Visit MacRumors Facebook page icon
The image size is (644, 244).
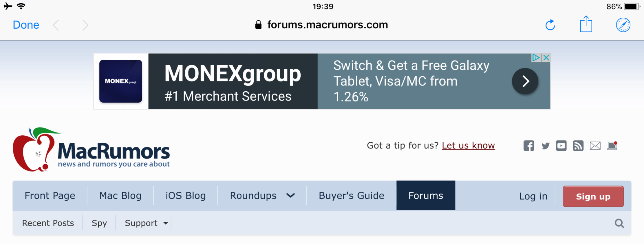tap(529, 146)
